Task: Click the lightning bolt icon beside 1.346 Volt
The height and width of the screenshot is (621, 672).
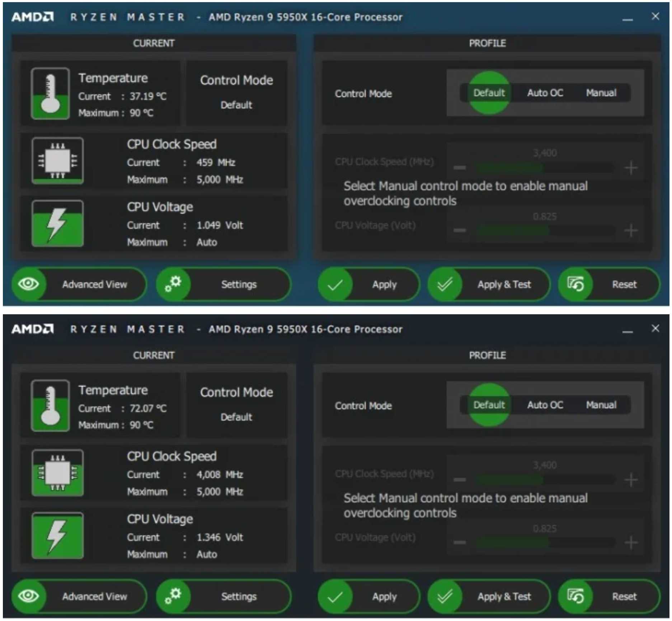Action: [57, 536]
